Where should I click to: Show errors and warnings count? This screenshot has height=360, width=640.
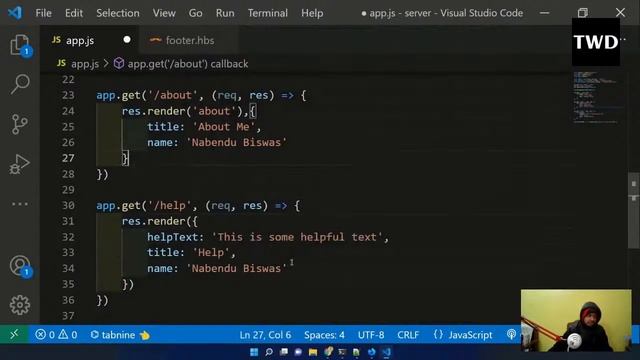point(56,335)
